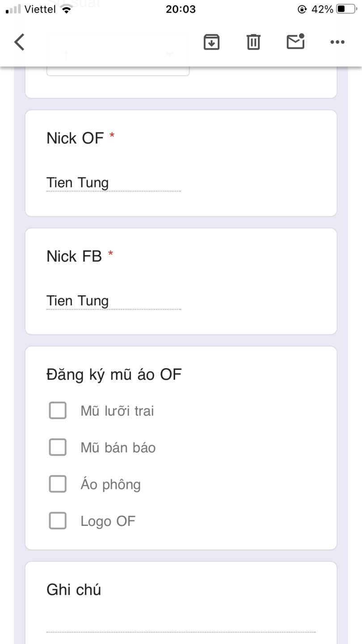Select the Áo phông checkbox

coord(58,484)
